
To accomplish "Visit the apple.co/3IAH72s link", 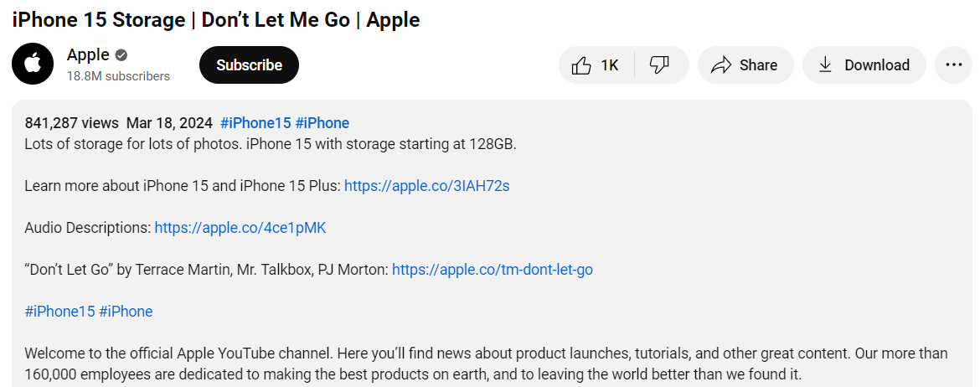I will [427, 186].
